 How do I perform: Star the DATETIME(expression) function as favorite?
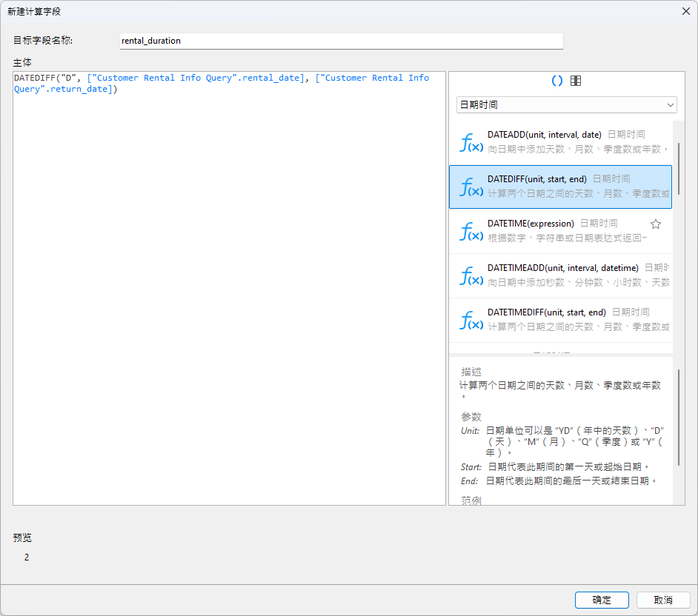pyautogui.click(x=655, y=224)
